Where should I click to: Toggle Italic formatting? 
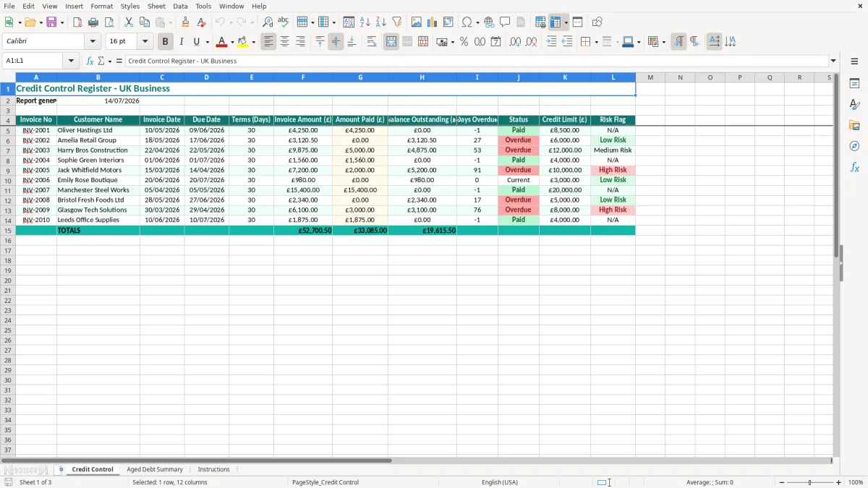(x=182, y=42)
